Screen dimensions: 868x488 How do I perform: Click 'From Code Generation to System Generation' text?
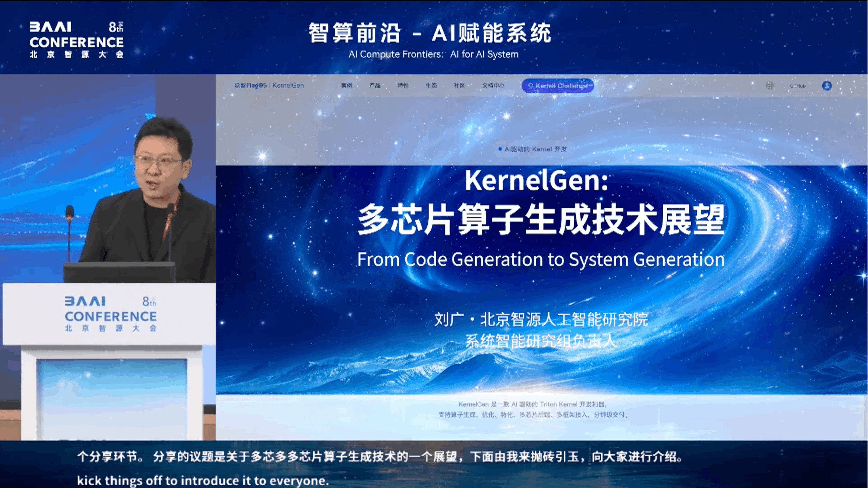tap(541, 259)
